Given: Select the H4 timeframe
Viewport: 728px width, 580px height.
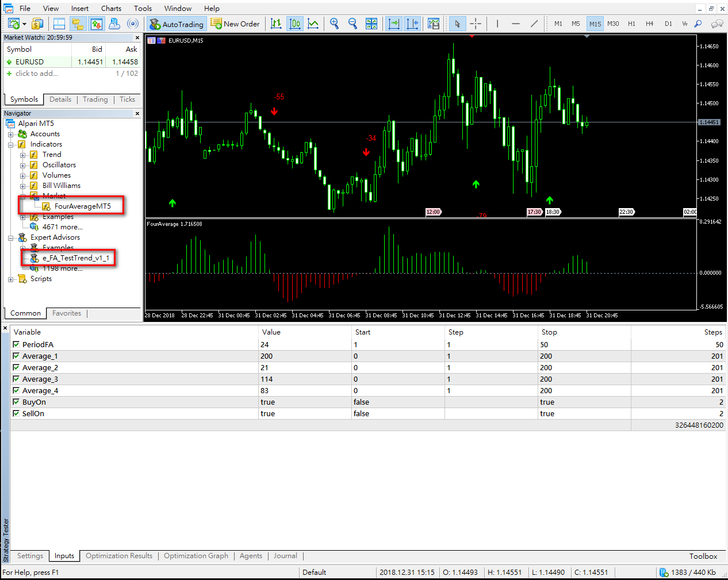Looking at the screenshot, I should coord(649,24).
